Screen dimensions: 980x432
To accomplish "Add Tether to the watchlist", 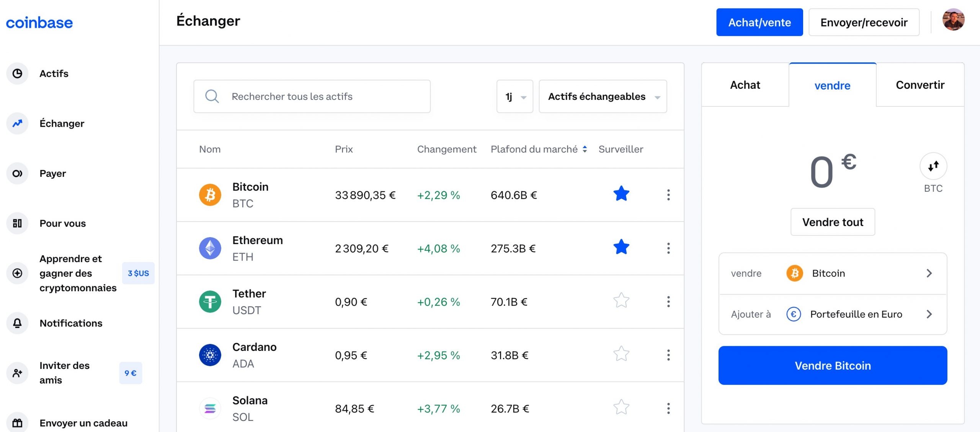I will (621, 300).
